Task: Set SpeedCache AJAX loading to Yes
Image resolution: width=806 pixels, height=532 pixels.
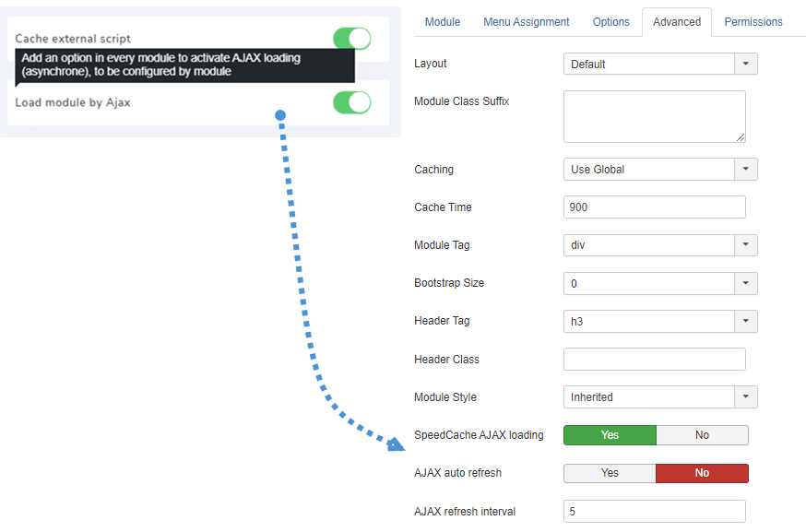Action: (610, 435)
